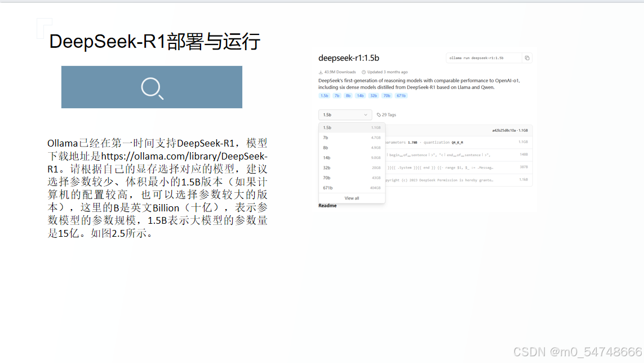
Task: Click the parameters 1.78B quantization row
Action: pyautogui.click(x=459, y=142)
